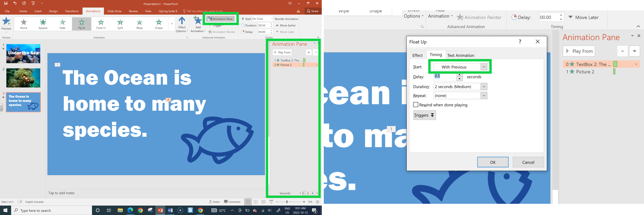Click the Redo icon in the title bar

click(x=24, y=4)
